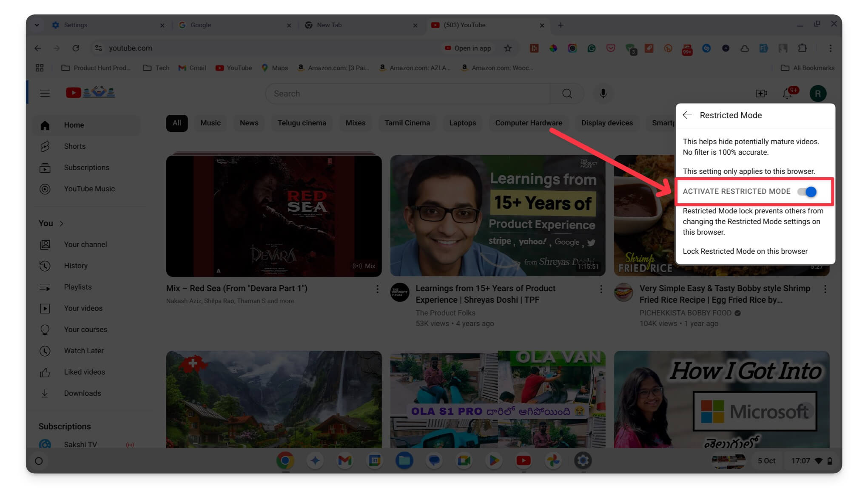The height and width of the screenshot is (488, 868).
Task: Select the Telugu cinema filter chip
Action: (302, 123)
